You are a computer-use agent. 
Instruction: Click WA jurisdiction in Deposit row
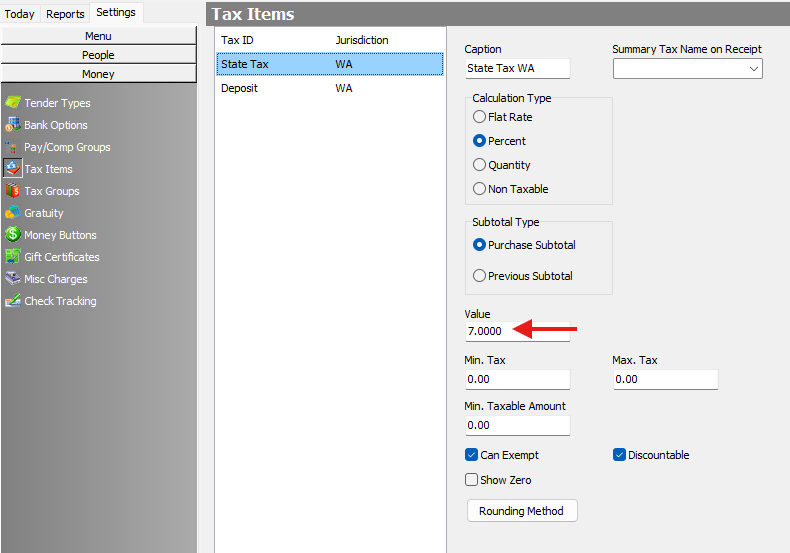point(344,88)
